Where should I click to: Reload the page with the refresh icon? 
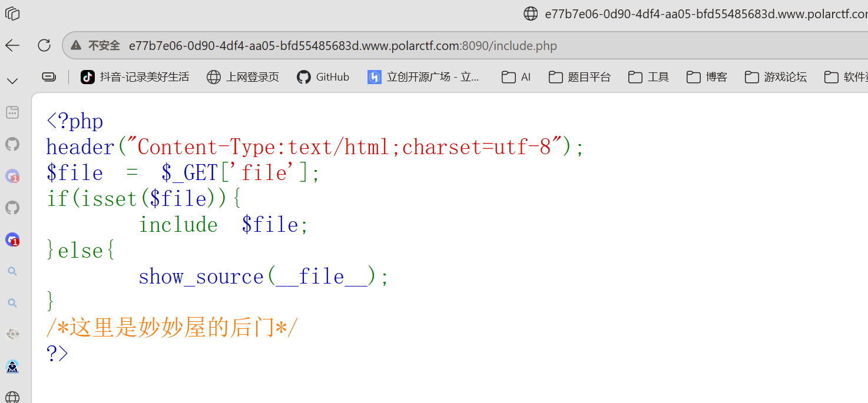pyautogui.click(x=44, y=45)
